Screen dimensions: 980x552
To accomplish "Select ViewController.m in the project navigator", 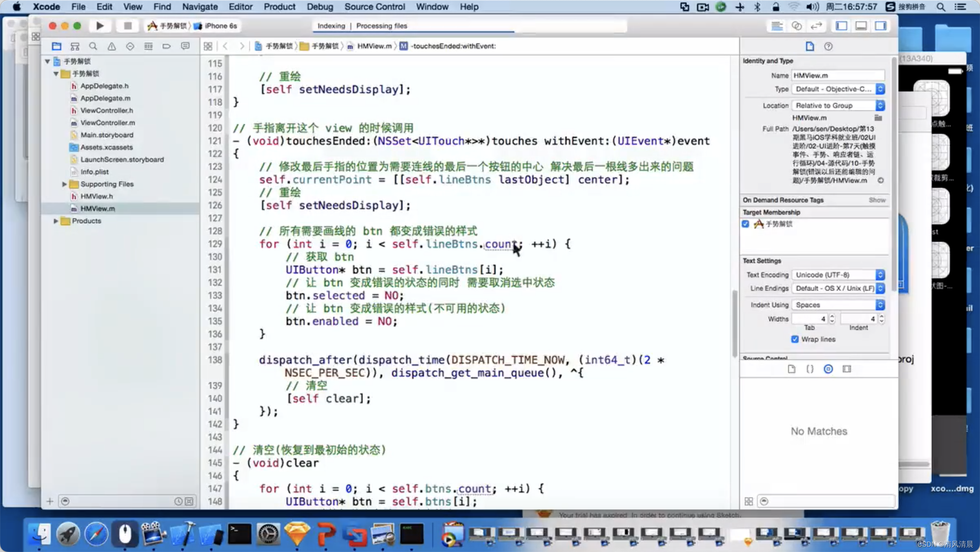I will click(x=107, y=122).
